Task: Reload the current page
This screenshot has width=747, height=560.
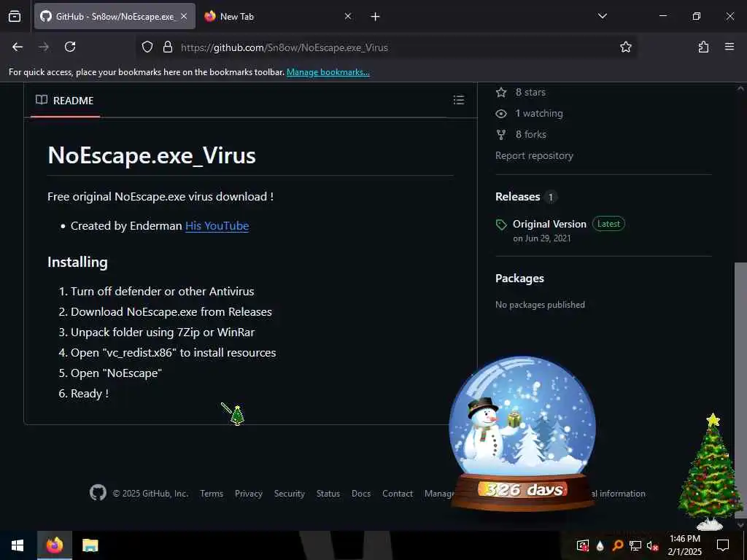Action: pyautogui.click(x=70, y=47)
